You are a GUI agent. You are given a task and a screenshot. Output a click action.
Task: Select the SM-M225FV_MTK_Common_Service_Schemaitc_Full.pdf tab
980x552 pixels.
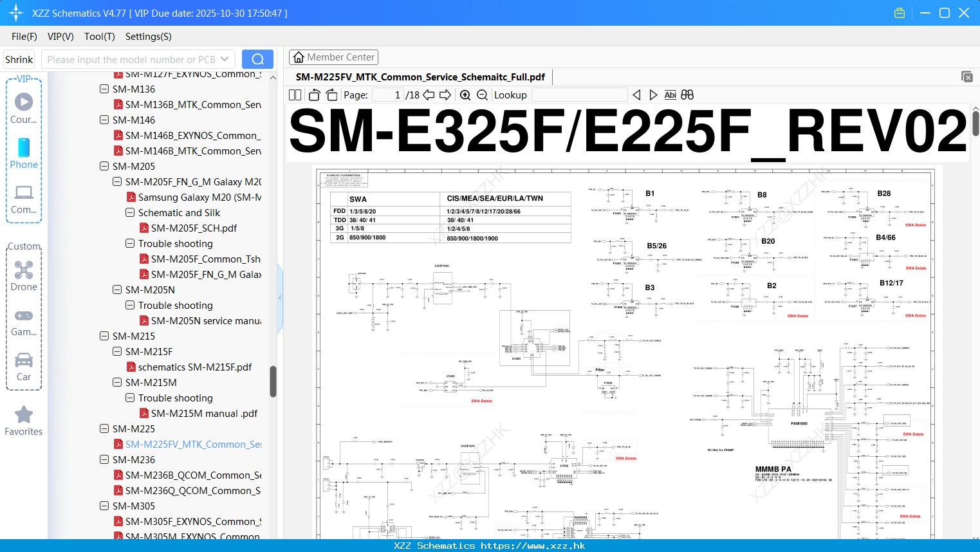(420, 77)
